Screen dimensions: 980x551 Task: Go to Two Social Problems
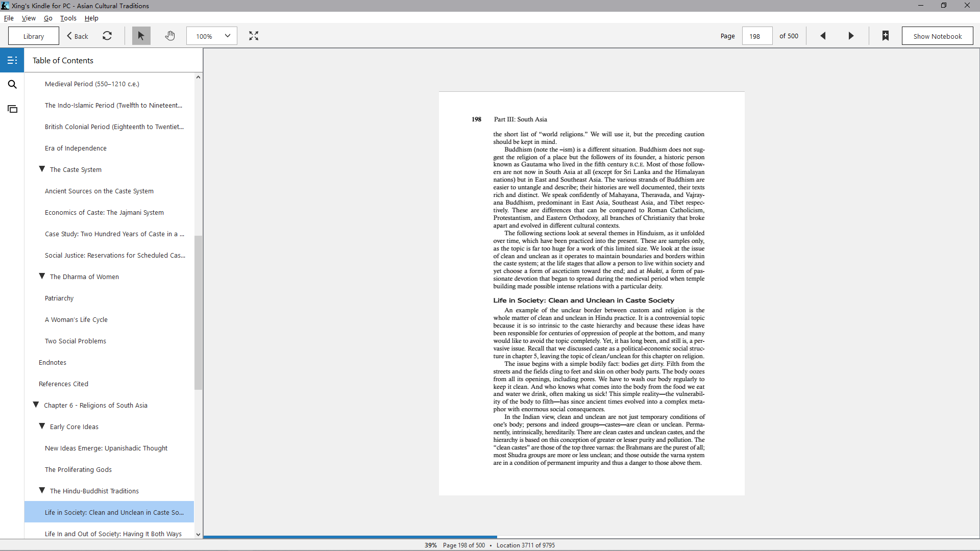[76, 341]
